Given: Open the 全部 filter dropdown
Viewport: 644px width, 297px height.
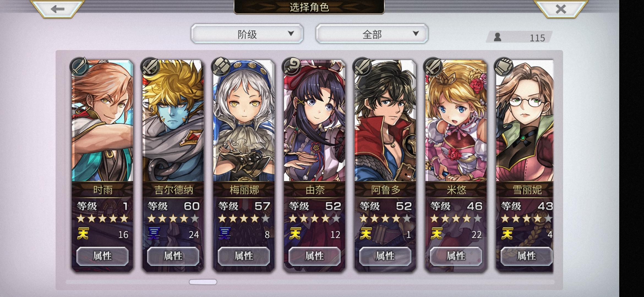Looking at the screenshot, I should pos(372,34).
